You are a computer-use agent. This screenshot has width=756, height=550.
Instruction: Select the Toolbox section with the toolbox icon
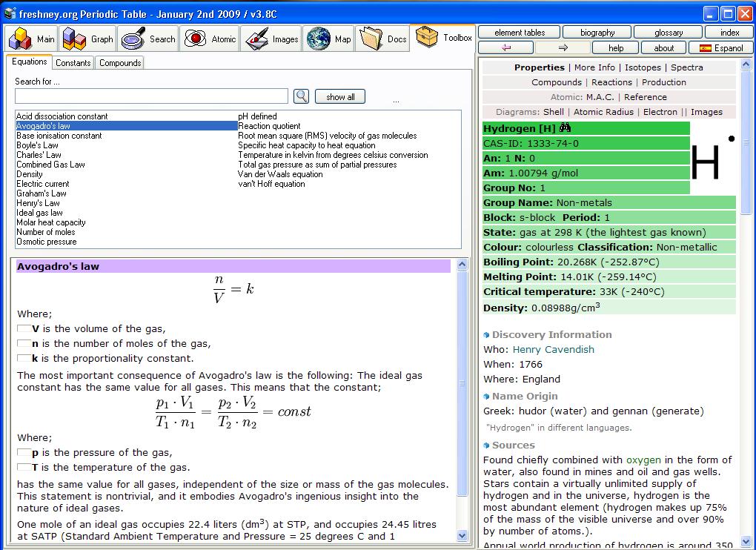tap(442, 38)
